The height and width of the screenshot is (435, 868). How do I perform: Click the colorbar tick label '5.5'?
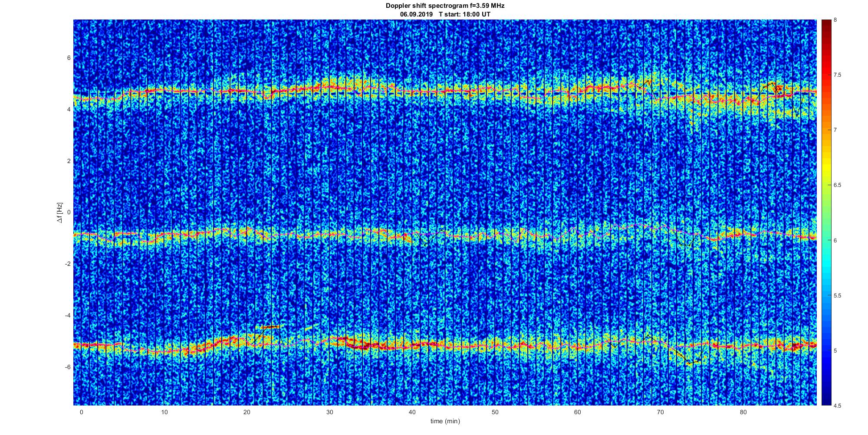838,295
